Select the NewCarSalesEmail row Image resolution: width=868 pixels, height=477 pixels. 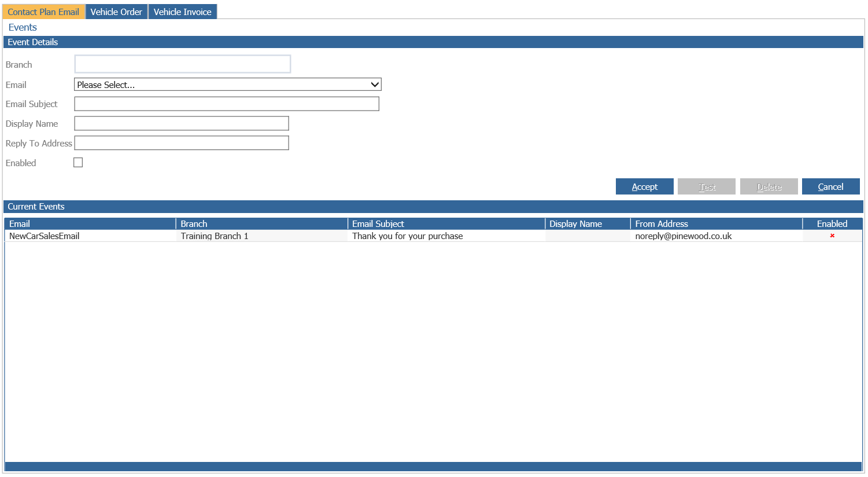pyautogui.click(x=433, y=236)
